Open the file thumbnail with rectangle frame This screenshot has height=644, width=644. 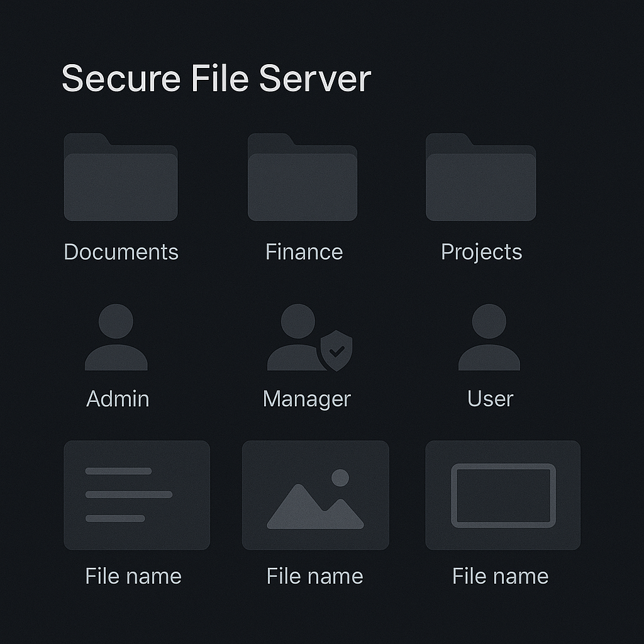click(503, 496)
